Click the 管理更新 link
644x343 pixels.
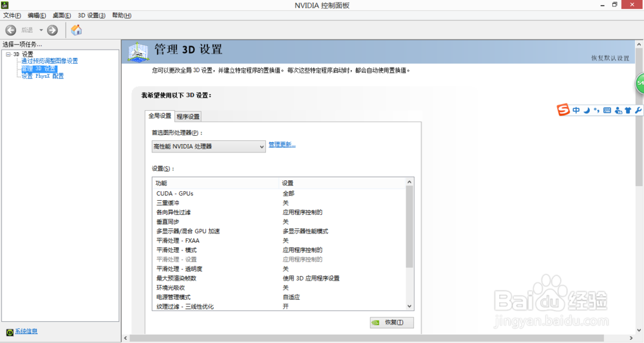click(x=282, y=144)
